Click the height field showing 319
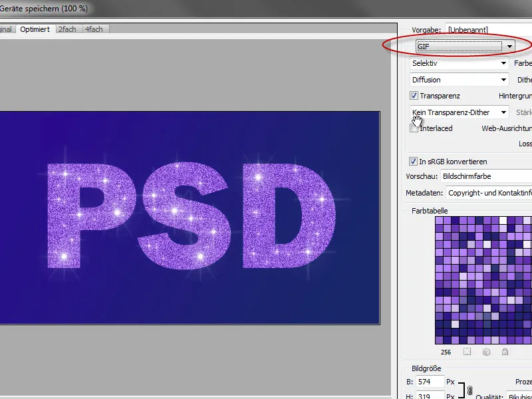The width and height of the screenshot is (532, 399). point(430,396)
